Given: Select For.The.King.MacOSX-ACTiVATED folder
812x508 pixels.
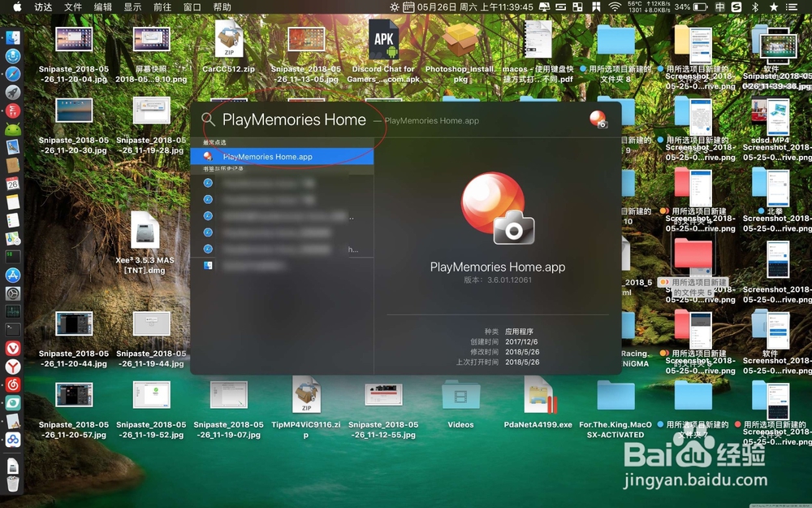Looking at the screenshot, I should (615, 396).
